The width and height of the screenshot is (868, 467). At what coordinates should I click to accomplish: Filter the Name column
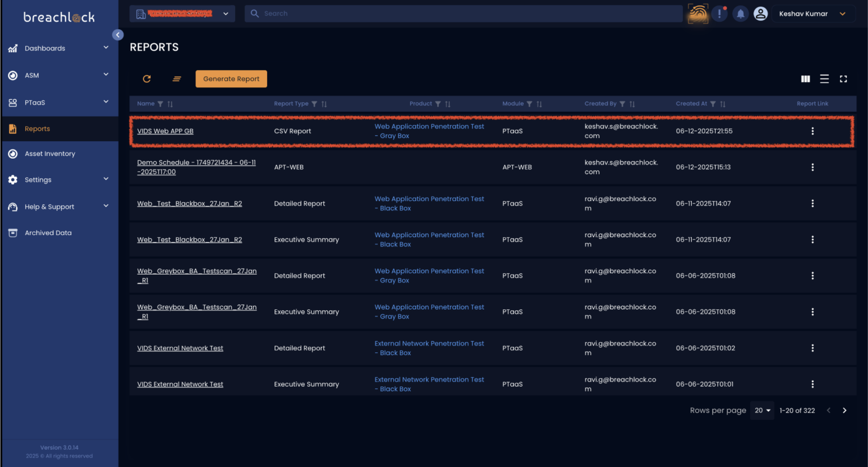coord(160,104)
